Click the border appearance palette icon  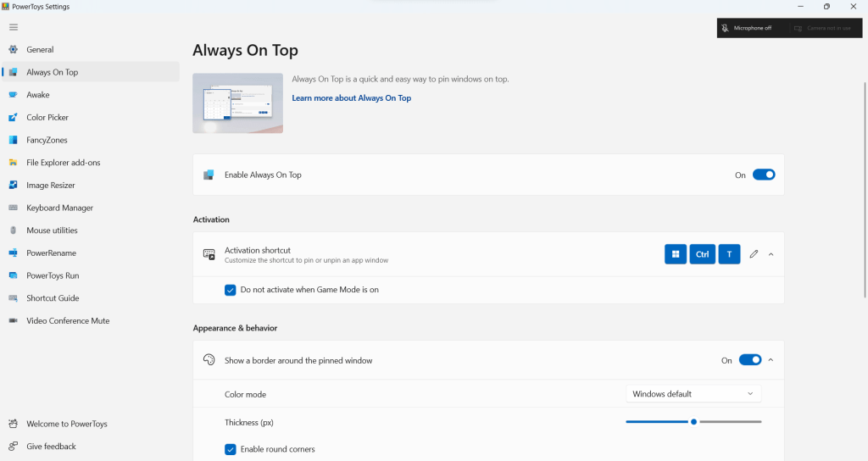click(209, 359)
